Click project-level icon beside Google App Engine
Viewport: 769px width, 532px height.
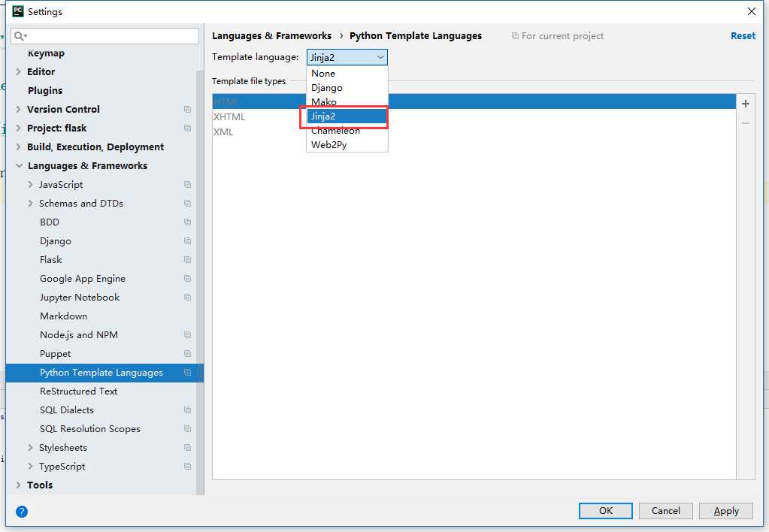coord(187,279)
